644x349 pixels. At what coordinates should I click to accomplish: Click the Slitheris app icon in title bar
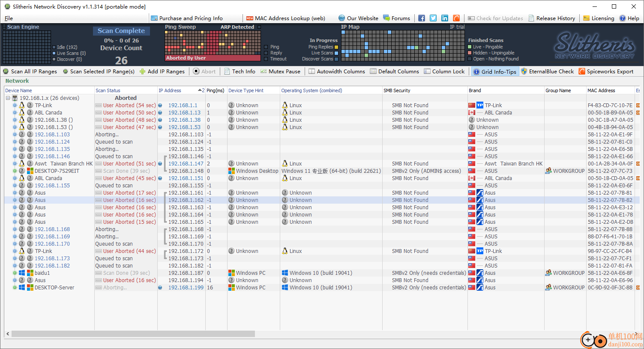point(7,6)
